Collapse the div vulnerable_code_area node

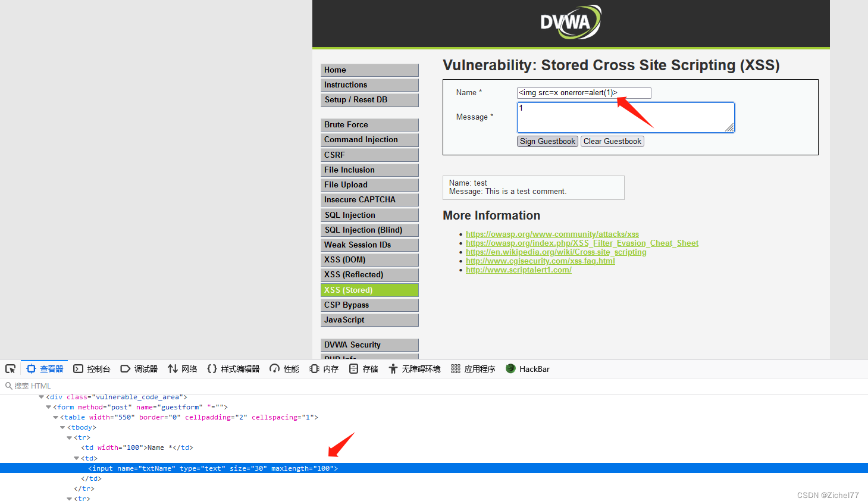pyautogui.click(x=41, y=397)
